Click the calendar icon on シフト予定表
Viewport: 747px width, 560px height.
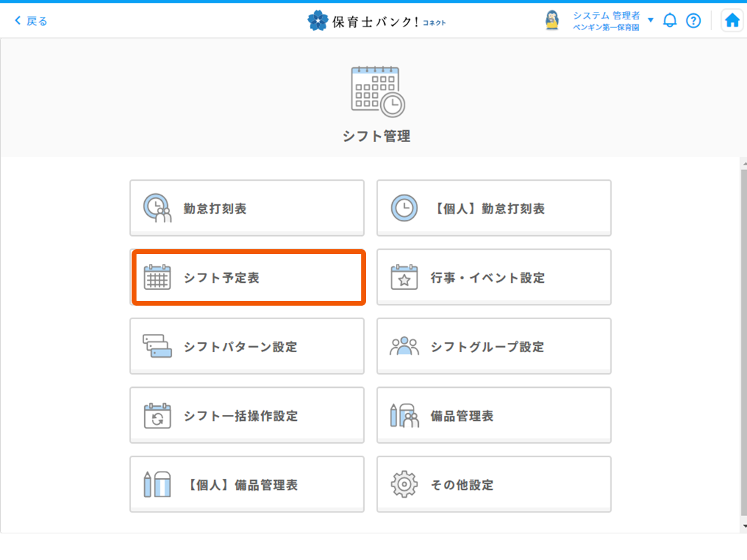coord(155,276)
